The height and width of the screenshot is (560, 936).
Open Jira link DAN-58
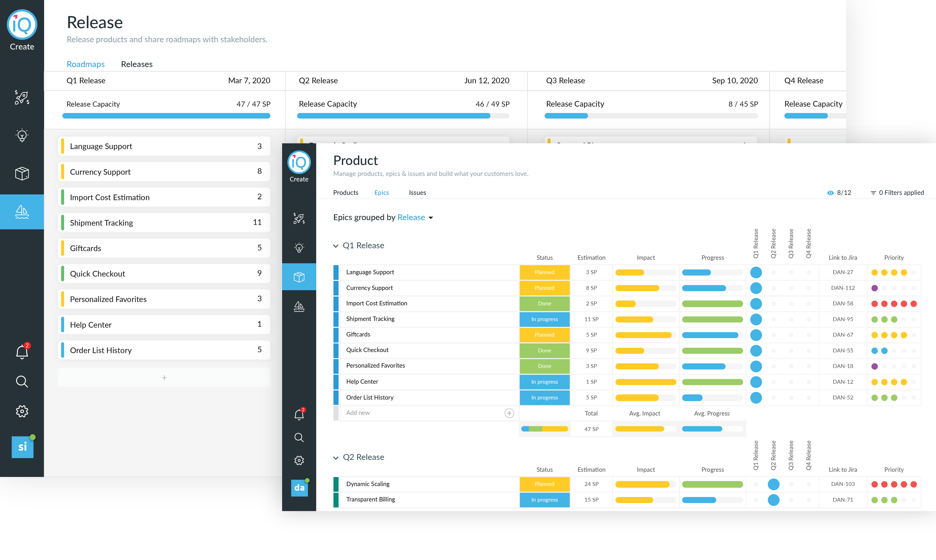[843, 304]
